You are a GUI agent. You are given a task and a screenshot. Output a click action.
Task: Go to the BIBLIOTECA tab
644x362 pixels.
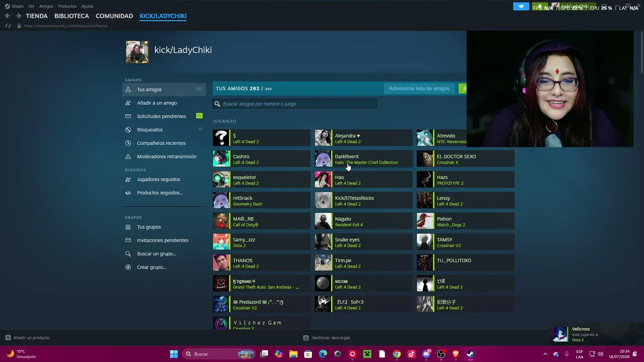click(71, 16)
